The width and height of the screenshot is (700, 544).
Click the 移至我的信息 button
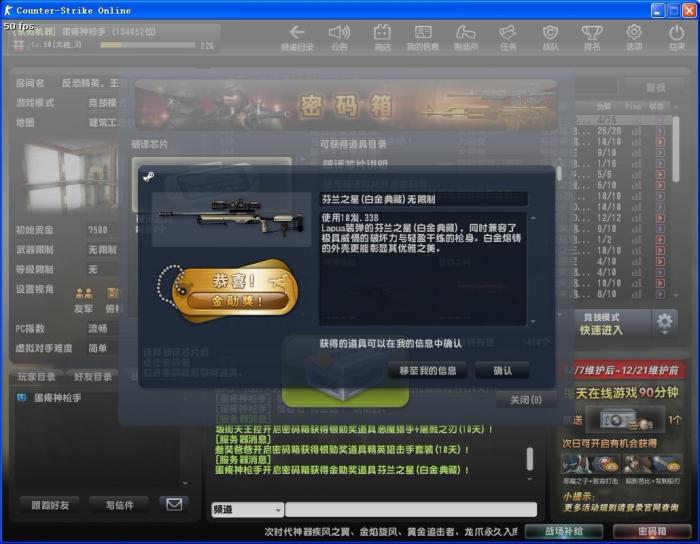tap(428, 370)
